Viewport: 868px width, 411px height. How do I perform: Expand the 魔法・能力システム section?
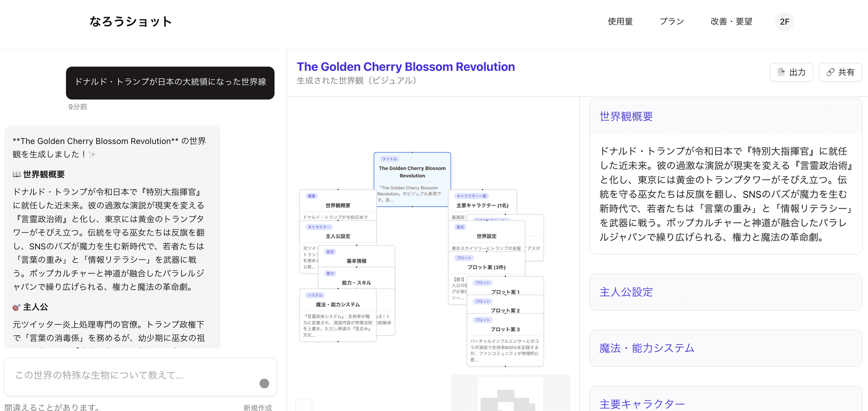point(726,348)
